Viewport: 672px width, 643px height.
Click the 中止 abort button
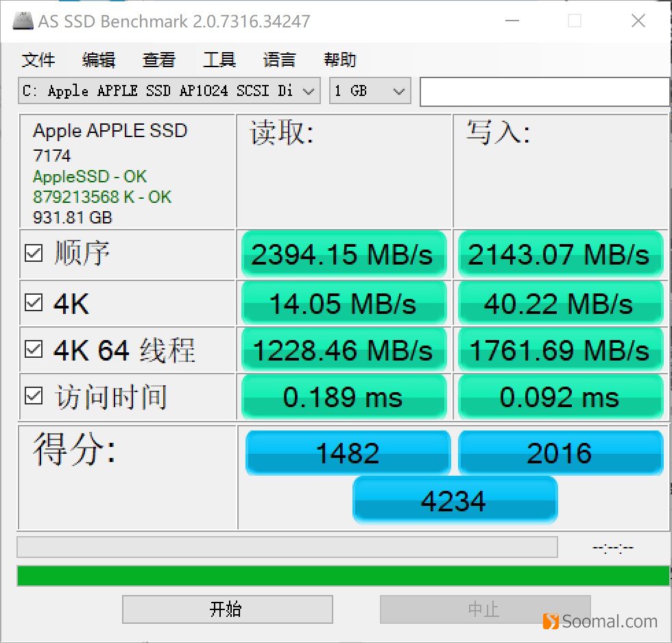pos(486,609)
